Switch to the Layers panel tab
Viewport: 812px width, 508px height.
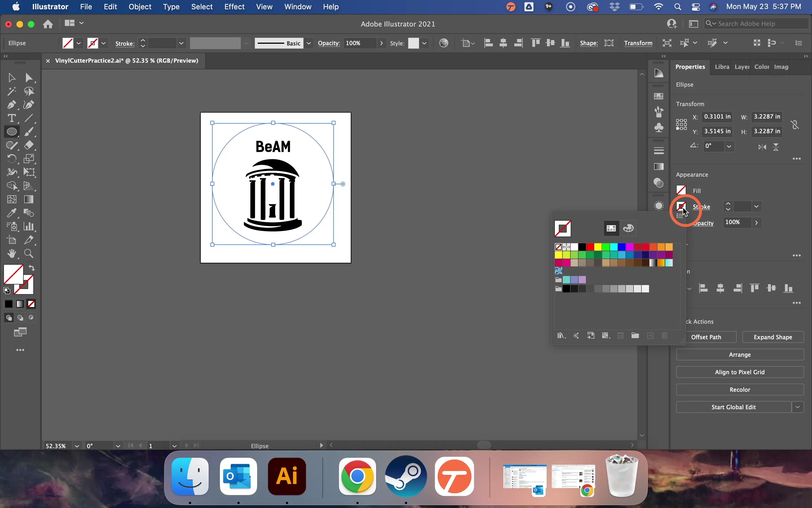pos(742,67)
